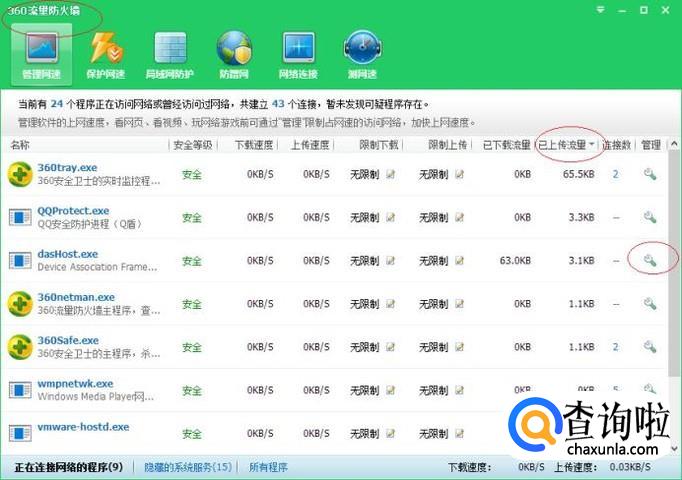Viewport: 682px width, 480px height.
Task: Edit upload limit for 360Safe.exe
Action: pyautogui.click(x=459, y=347)
